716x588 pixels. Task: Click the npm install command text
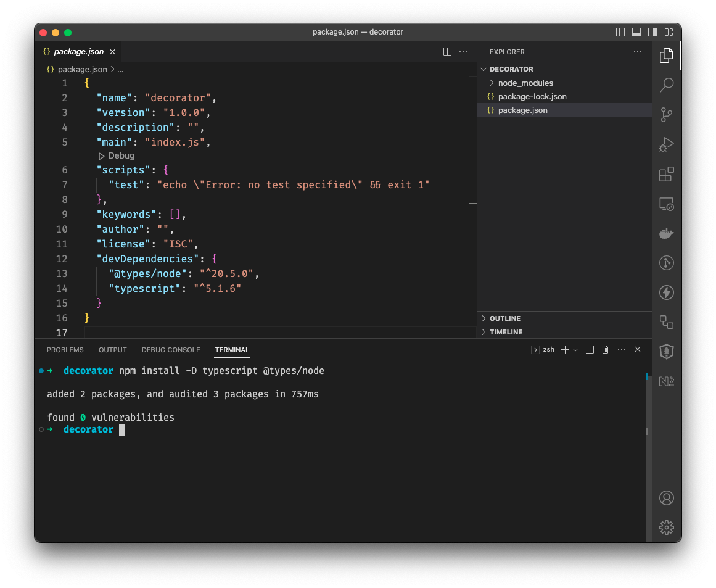click(221, 371)
